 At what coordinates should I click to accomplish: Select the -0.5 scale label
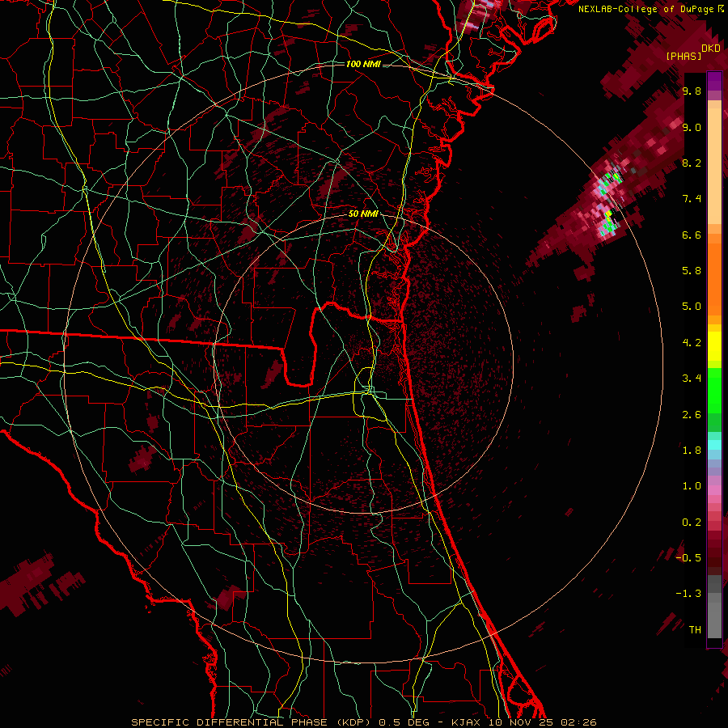pos(688,558)
